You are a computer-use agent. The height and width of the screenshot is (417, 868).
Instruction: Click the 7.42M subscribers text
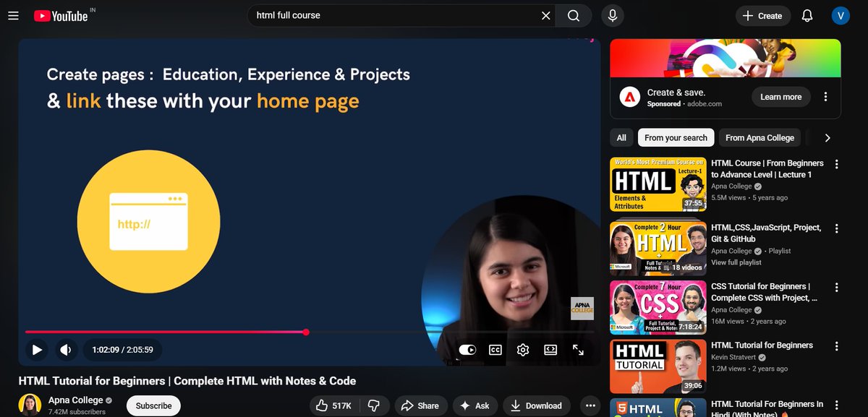[x=77, y=412]
